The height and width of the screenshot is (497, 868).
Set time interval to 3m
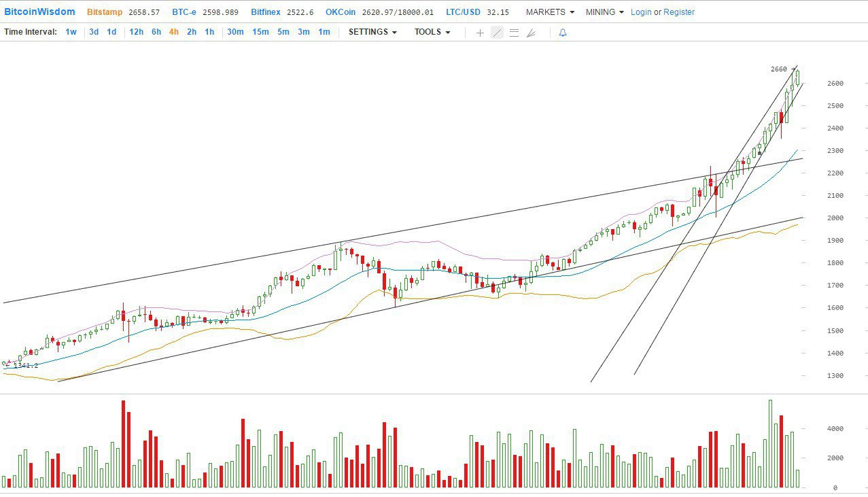[304, 32]
